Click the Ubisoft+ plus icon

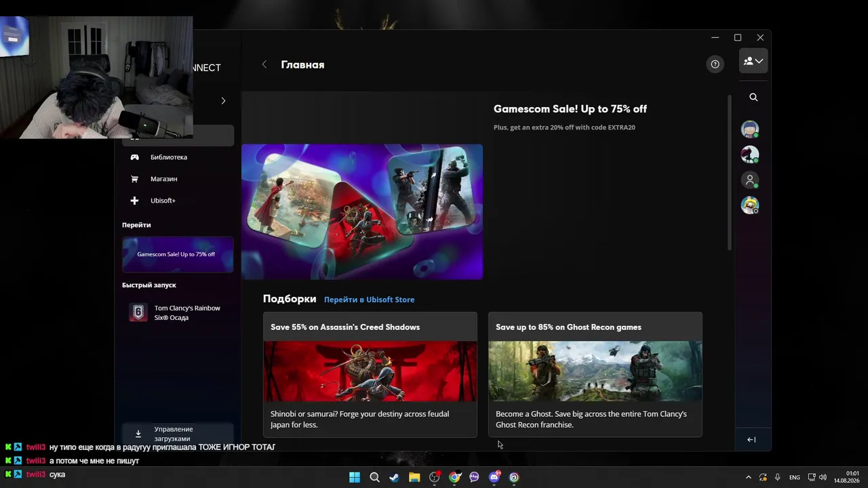click(134, 201)
